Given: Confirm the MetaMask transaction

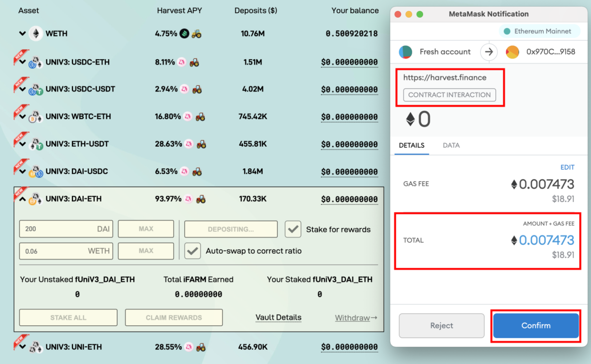Looking at the screenshot, I should pos(536,326).
